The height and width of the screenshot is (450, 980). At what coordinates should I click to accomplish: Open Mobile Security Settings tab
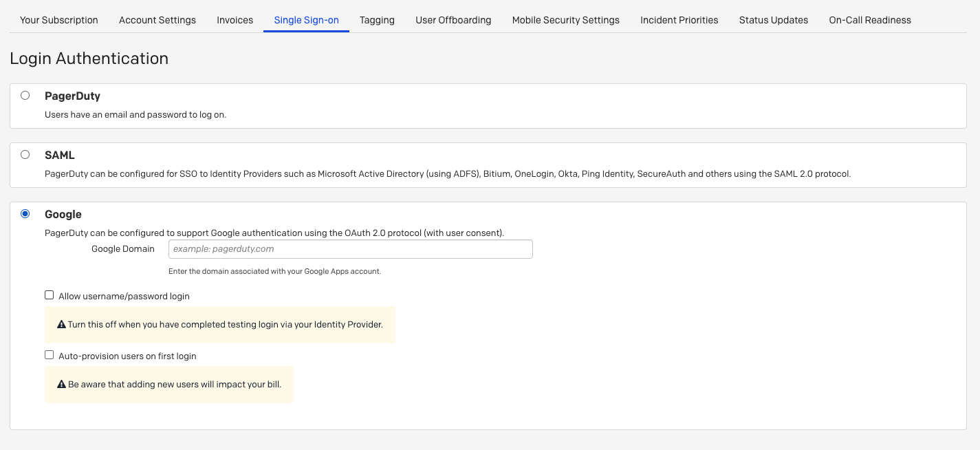click(565, 20)
